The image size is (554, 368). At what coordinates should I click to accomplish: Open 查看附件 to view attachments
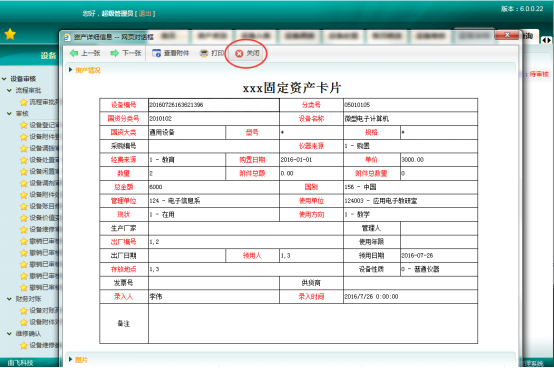point(171,53)
